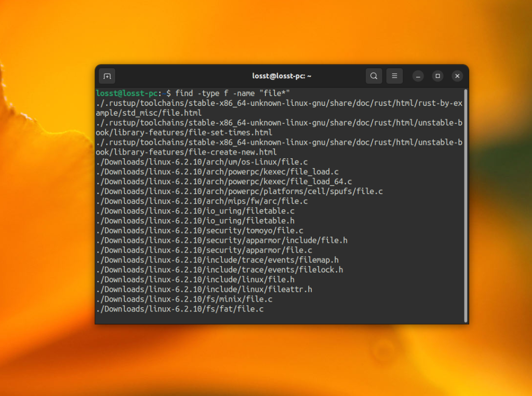Screen dimensions: 532x396
Task: Click the losst@losst-pc window title
Action: [x=282, y=76]
